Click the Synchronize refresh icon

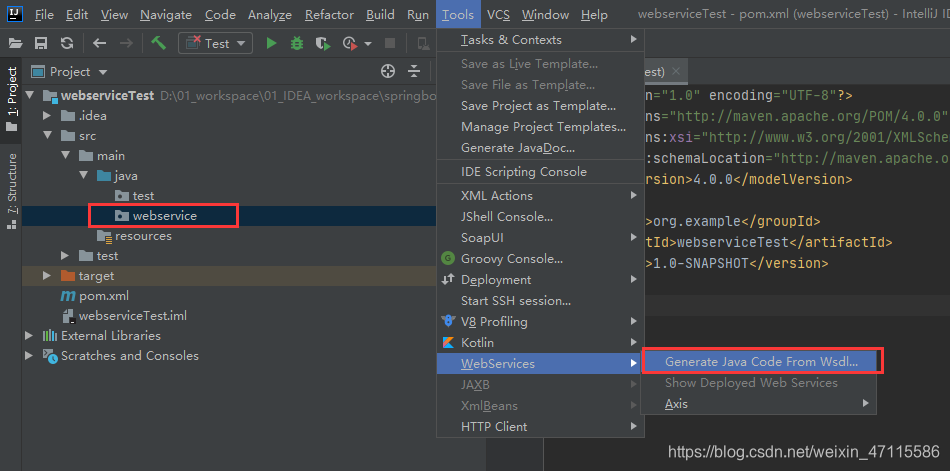(67, 43)
